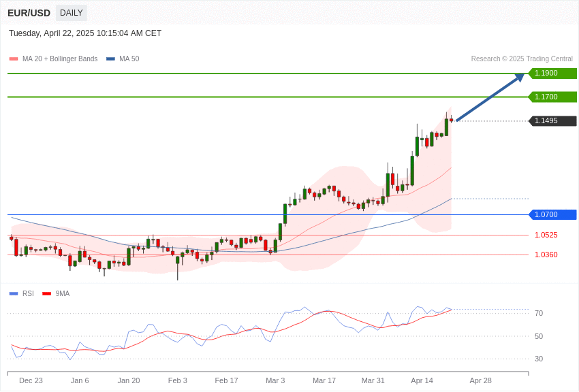The image size is (579, 392).
Task: Click the 9MA legend color swatch
Action: [x=46, y=294]
